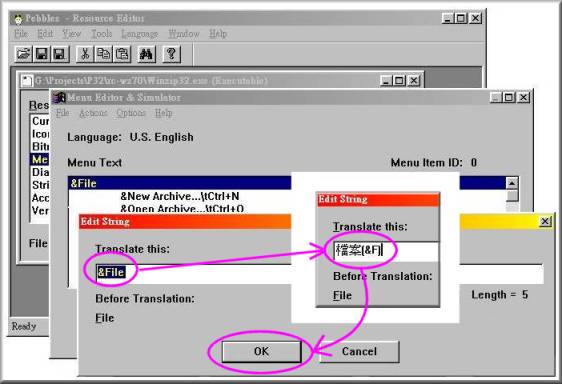Click the binoculars Find icon
Image resolution: width=562 pixels, height=384 pixels.
[146, 54]
